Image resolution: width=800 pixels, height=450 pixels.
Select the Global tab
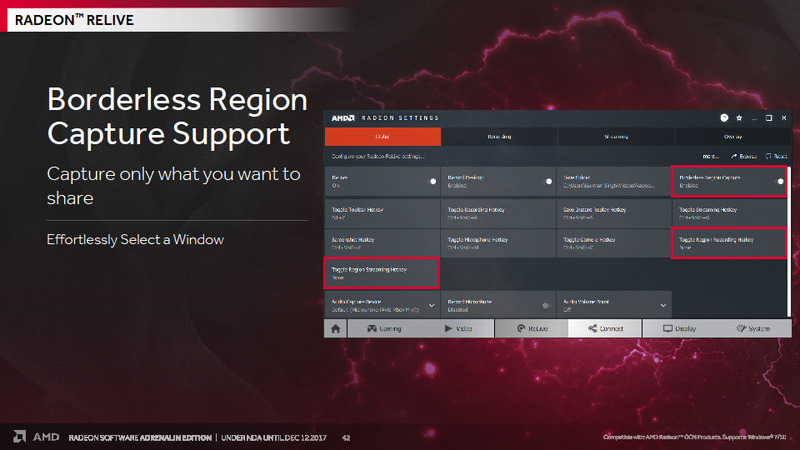[383, 137]
